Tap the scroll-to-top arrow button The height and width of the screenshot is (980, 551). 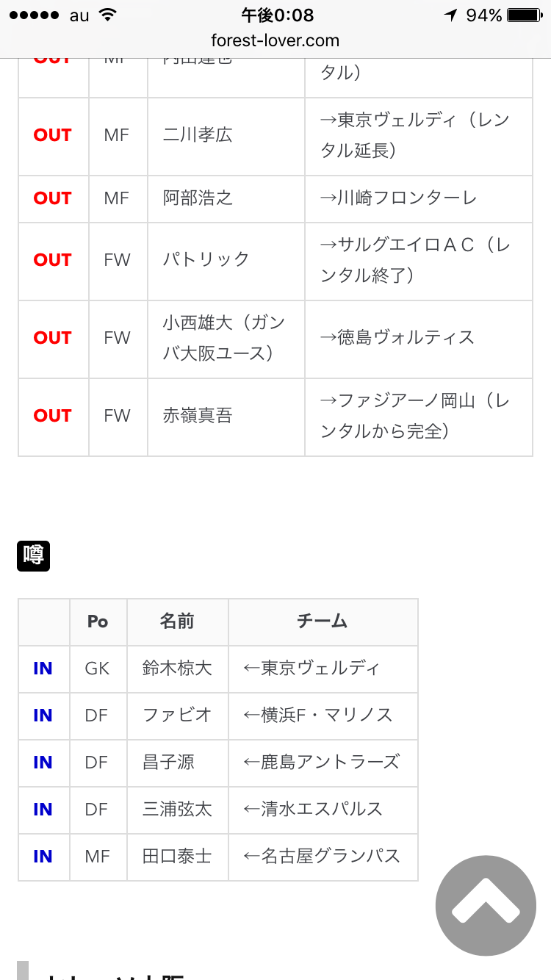click(486, 905)
